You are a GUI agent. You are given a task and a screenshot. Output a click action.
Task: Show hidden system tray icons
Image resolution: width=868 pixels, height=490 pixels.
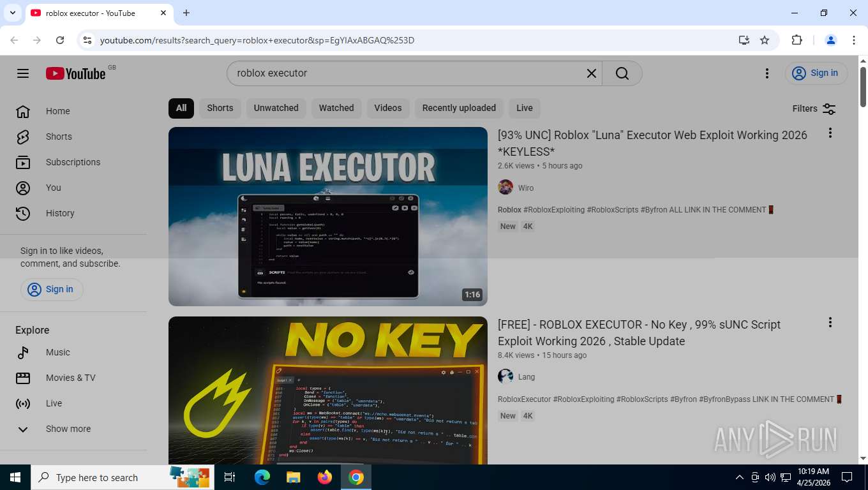740,477
